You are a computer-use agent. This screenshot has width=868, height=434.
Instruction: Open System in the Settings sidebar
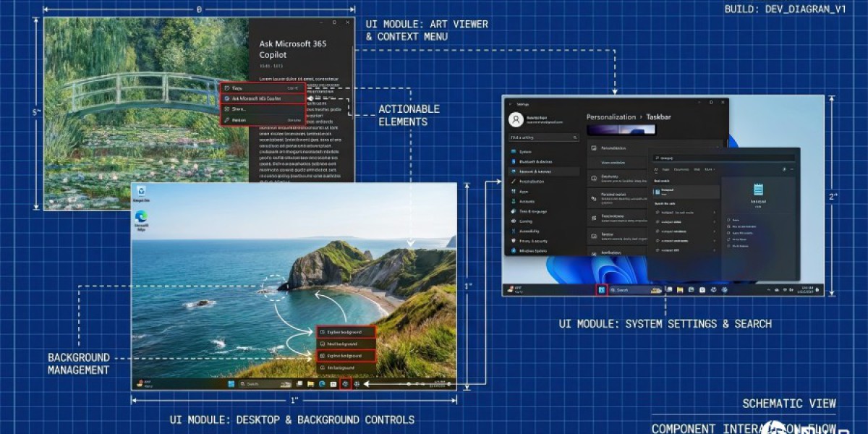(525, 152)
